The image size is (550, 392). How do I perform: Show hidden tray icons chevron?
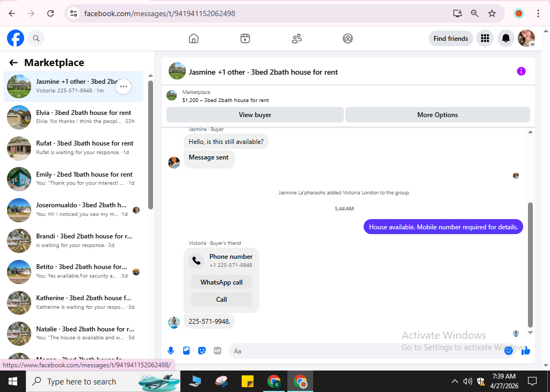coord(454,381)
